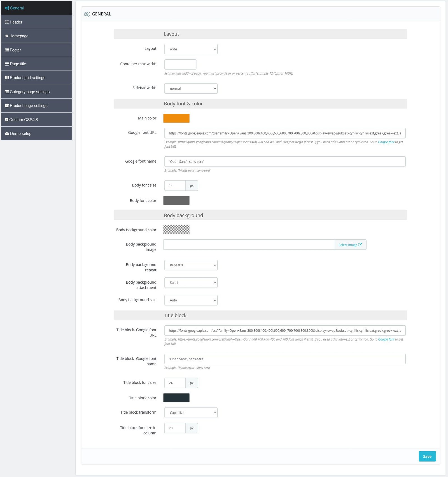Click the Save button
The width and height of the screenshot is (448, 477).
[x=427, y=457]
